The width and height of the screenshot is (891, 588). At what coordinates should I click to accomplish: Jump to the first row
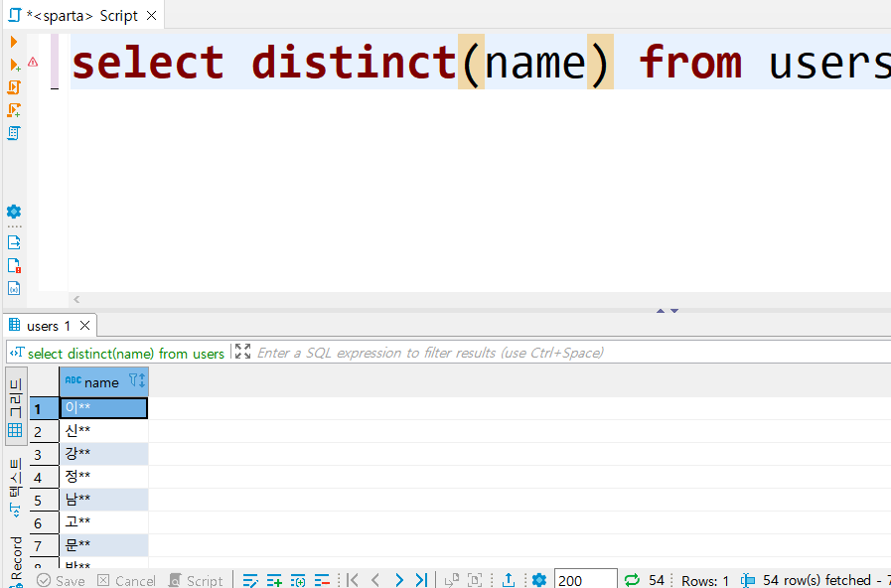(x=353, y=580)
